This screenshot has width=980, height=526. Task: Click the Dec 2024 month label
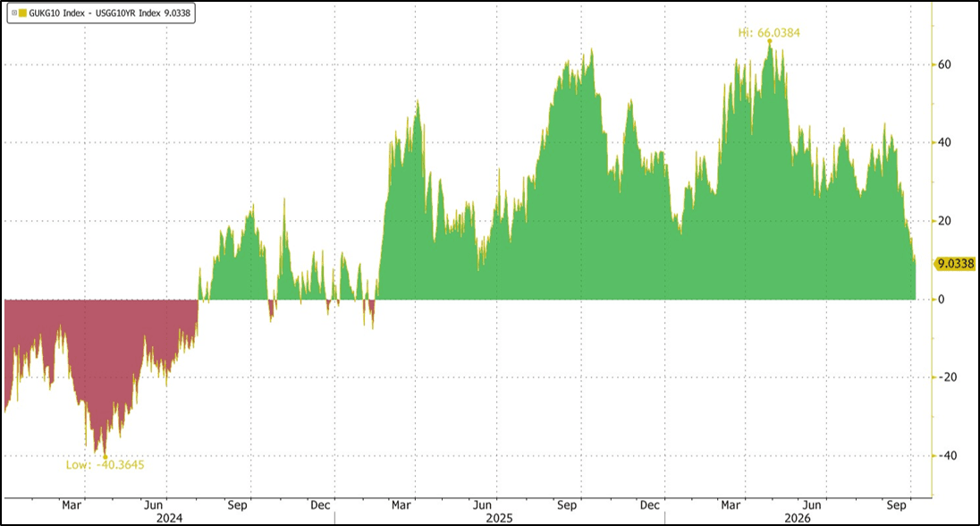(x=320, y=505)
